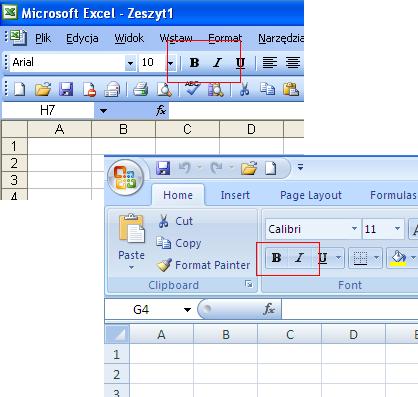Click the spelling check ABC icon
Viewport: 418px width, 397px height.
point(192,89)
